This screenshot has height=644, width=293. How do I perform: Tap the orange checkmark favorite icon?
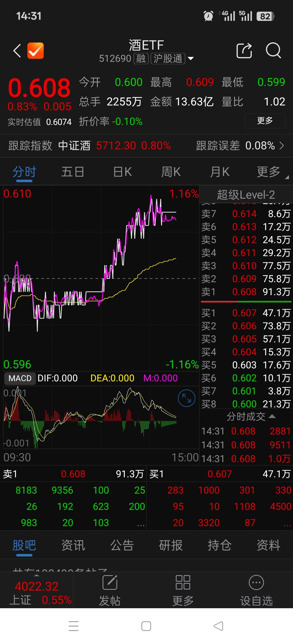[36, 51]
